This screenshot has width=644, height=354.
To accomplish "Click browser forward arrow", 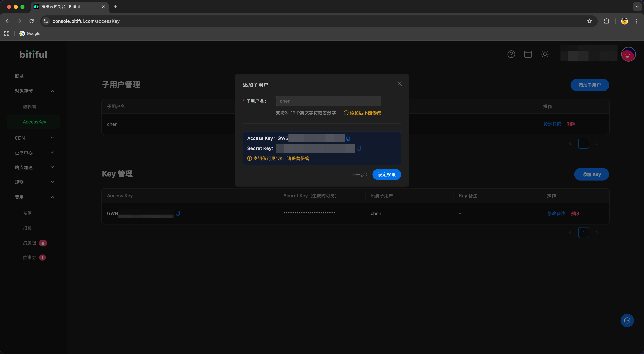I will [x=19, y=21].
